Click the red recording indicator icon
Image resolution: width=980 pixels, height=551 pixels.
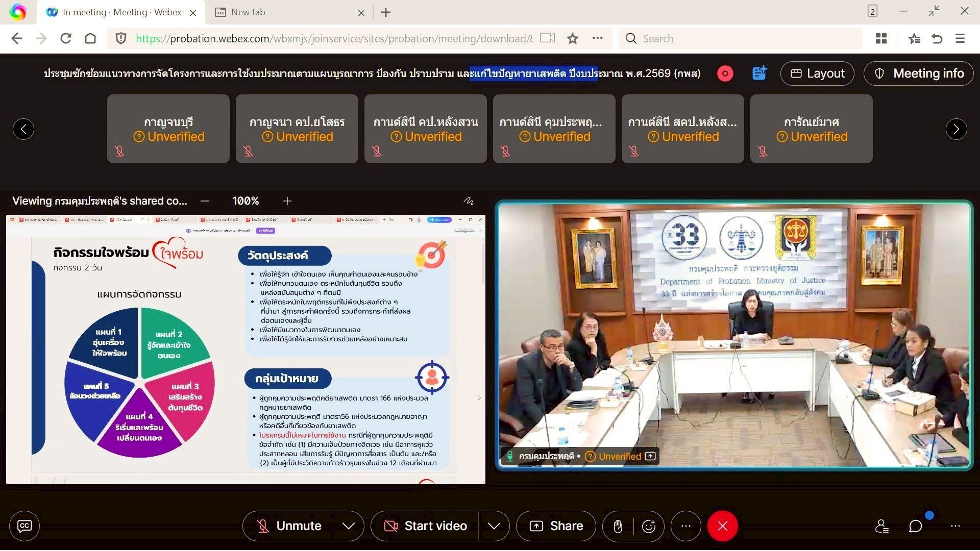coord(725,73)
